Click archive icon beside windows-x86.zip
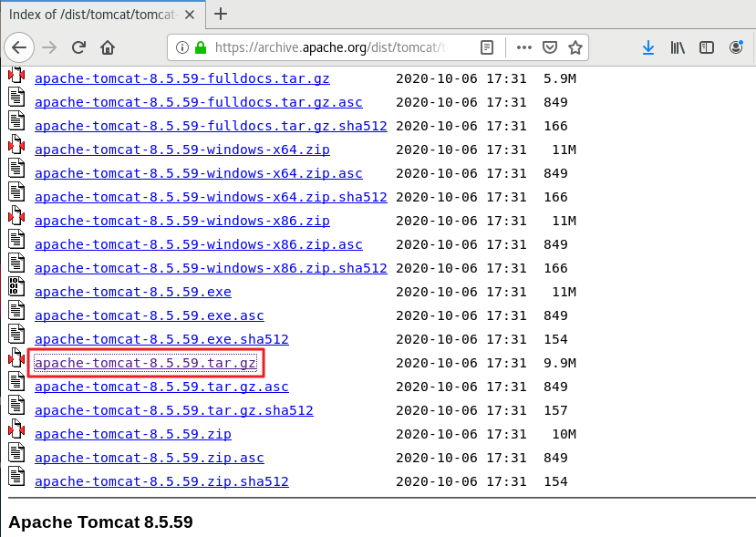The image size is (756, 537). click(16, 215)
